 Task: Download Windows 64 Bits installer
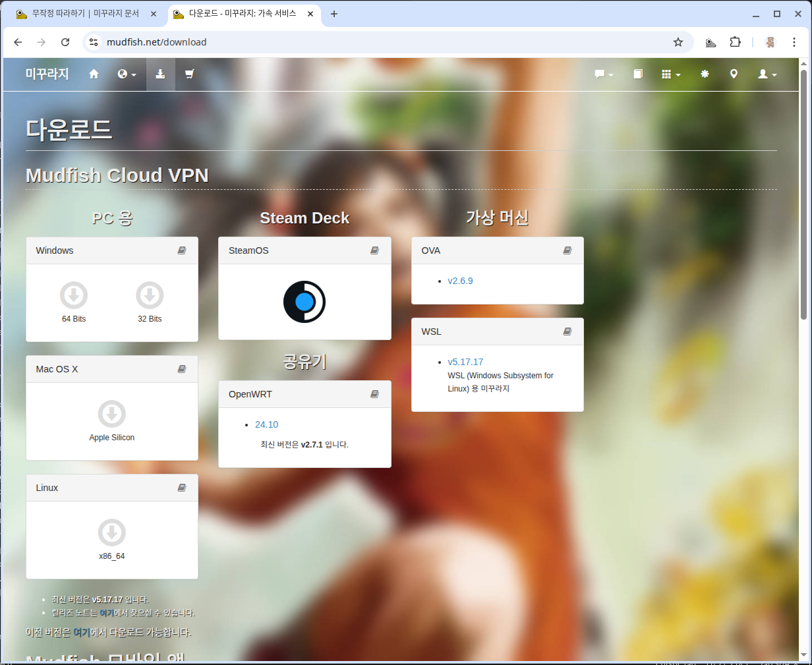(74, 295)
